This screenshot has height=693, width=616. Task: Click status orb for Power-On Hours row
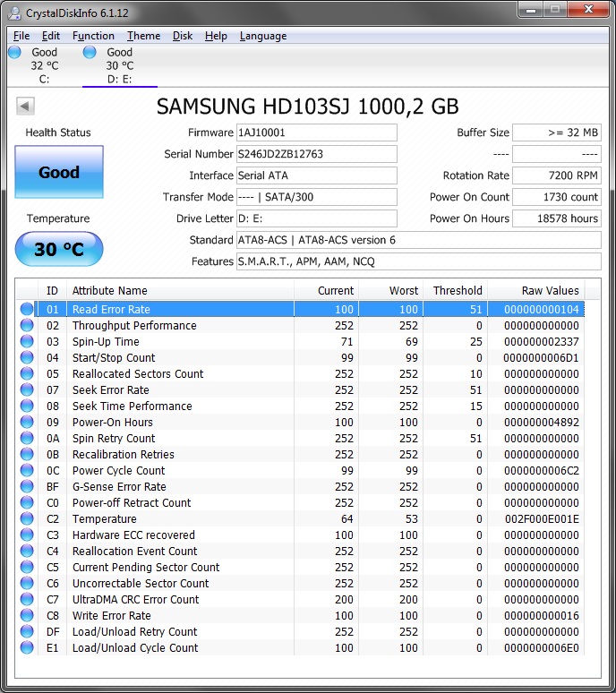coord(27,422)
